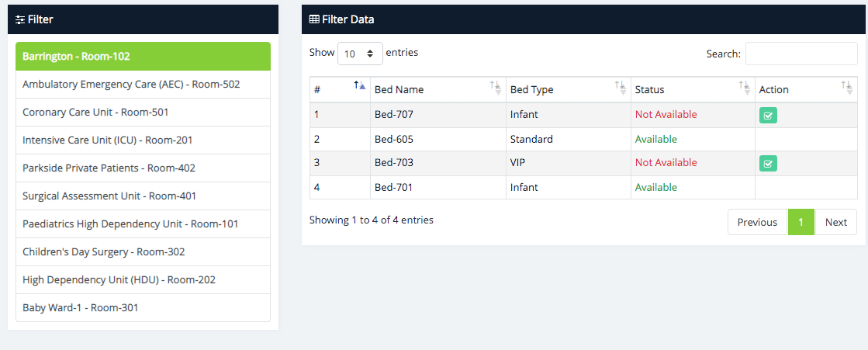This screenshot has height=350, width=868.
Task: Open the Show entries count dropdown
Action: [x=359, y=54]
